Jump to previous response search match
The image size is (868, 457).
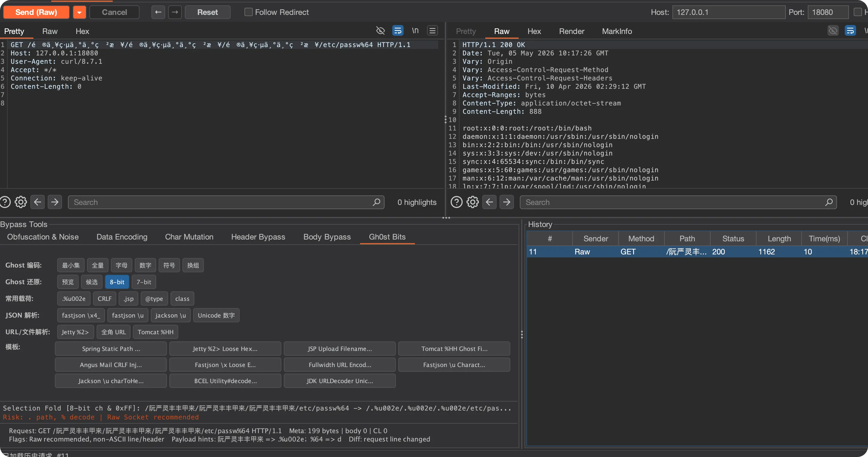click(x=489, y=202)
